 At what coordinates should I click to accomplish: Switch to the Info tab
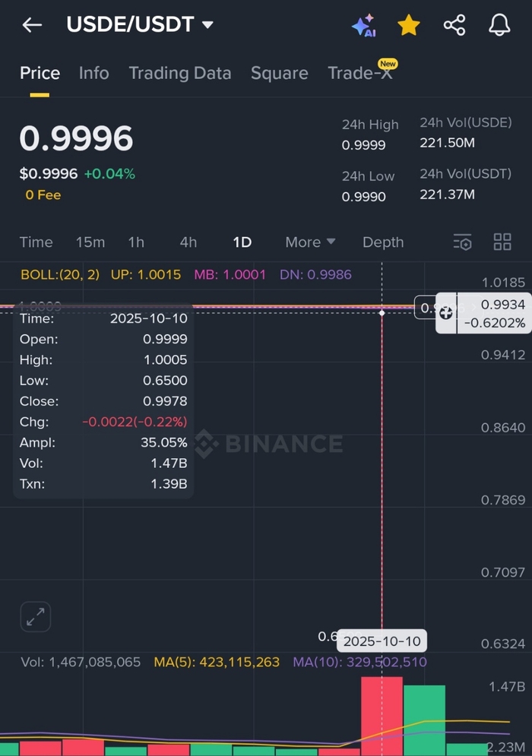pyautogui.click(x=93, y=73)
